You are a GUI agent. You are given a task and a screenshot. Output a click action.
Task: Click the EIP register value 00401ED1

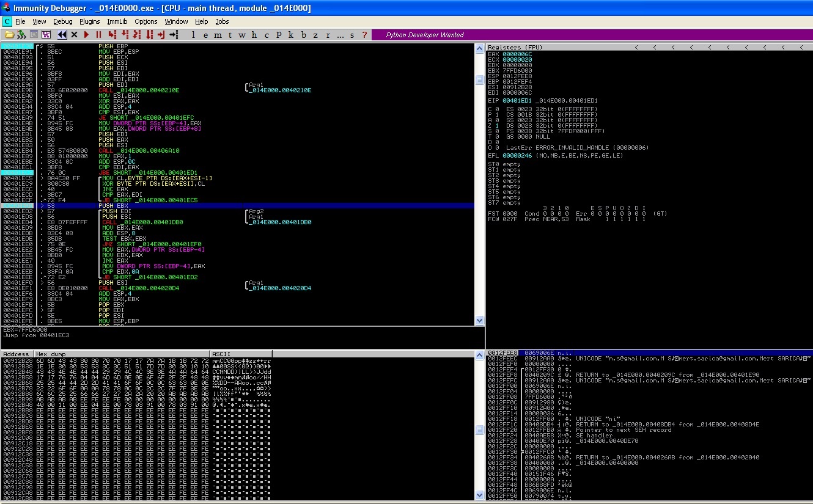click(517, 100)
